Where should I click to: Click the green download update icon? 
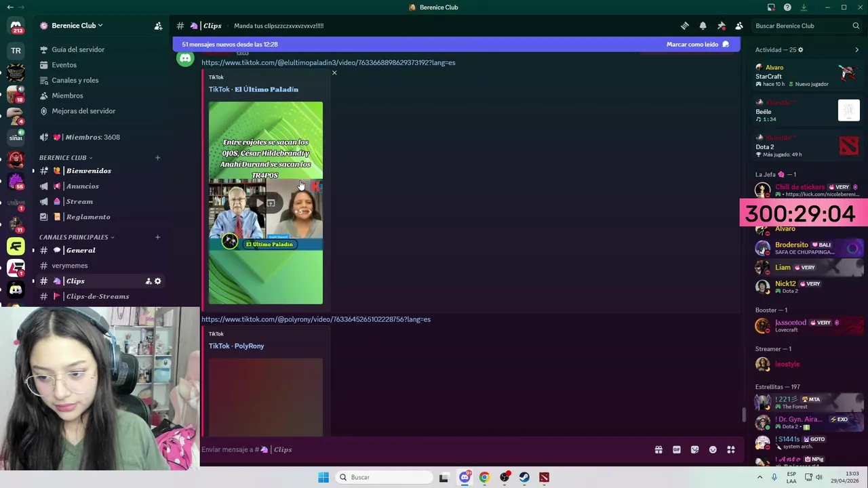click(x=804, y=7)
